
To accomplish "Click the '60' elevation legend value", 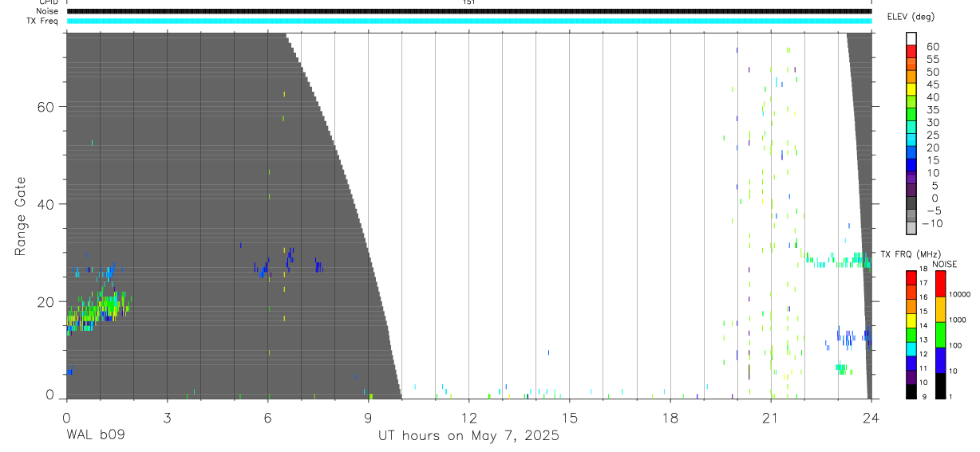I will (x=931, y=46).
